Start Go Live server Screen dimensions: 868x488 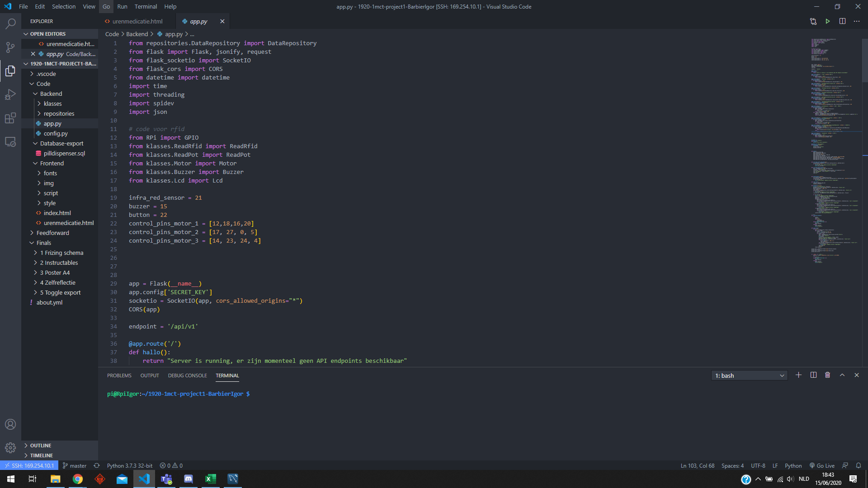coord(822,465)
